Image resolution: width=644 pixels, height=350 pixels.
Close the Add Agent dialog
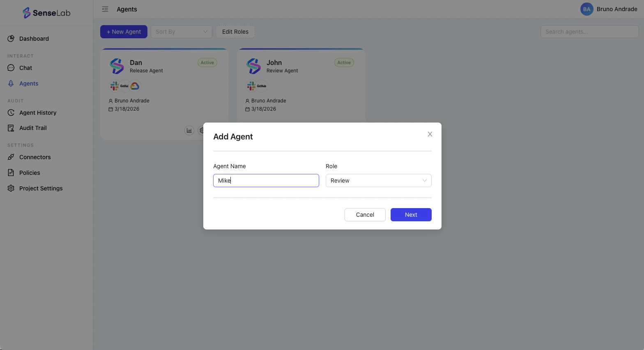tap(430, 134)
